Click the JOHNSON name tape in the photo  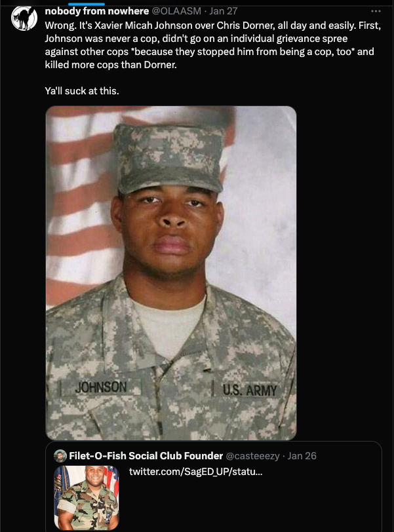pos(101,387)
